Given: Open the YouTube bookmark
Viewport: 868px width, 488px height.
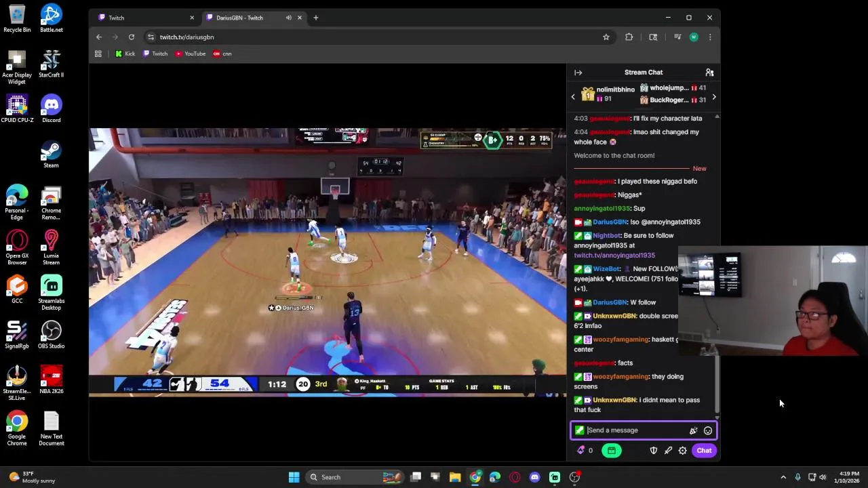Looking at the screenshot, I should [x=191, y=54].
